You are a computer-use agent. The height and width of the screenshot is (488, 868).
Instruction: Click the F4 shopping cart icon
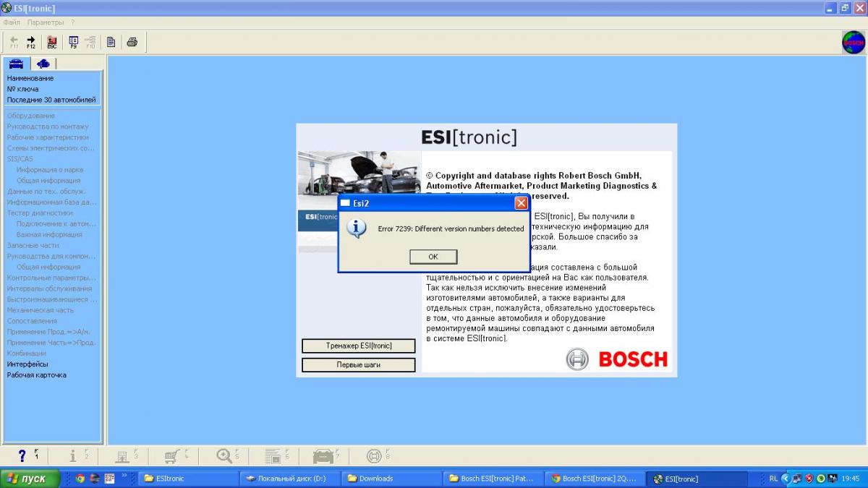[x=174, y=455]
